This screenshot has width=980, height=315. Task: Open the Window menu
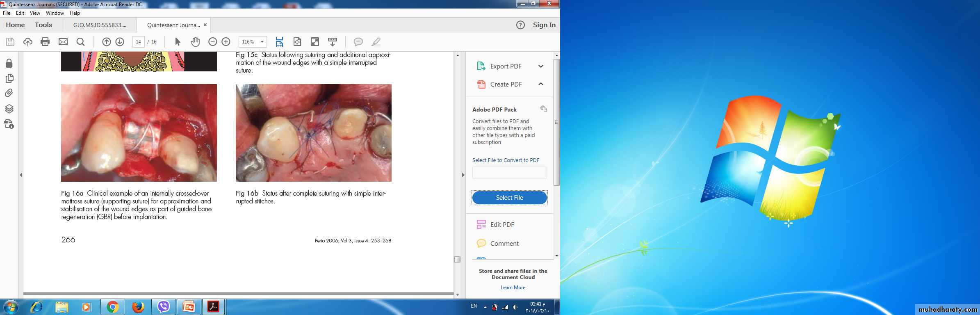coord(55,13)
